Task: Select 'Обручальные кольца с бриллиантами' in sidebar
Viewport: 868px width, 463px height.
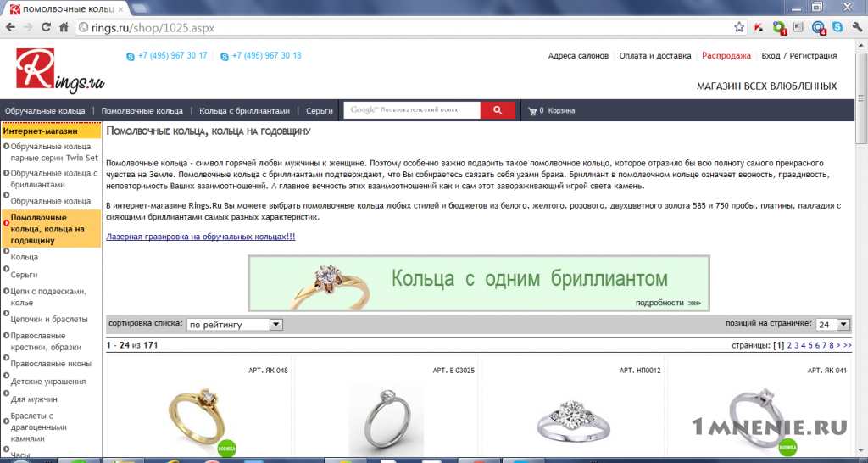Action: 54,179
